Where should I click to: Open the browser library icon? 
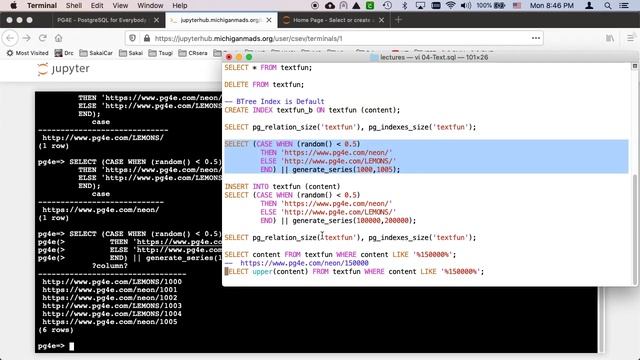tap(610, 38)
